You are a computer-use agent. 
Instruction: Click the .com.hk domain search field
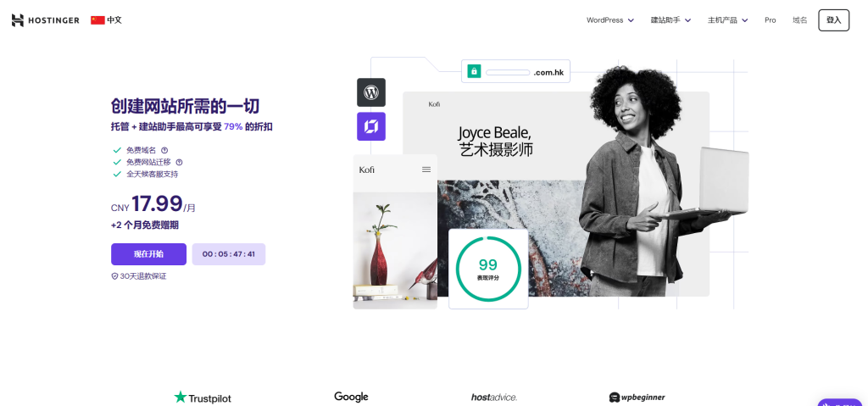(509, 72)
